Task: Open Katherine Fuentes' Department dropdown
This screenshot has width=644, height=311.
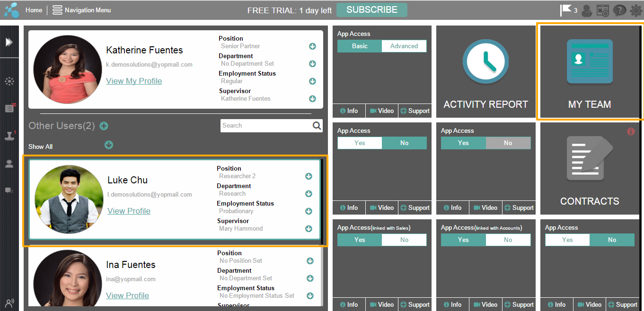Action: 312,64
